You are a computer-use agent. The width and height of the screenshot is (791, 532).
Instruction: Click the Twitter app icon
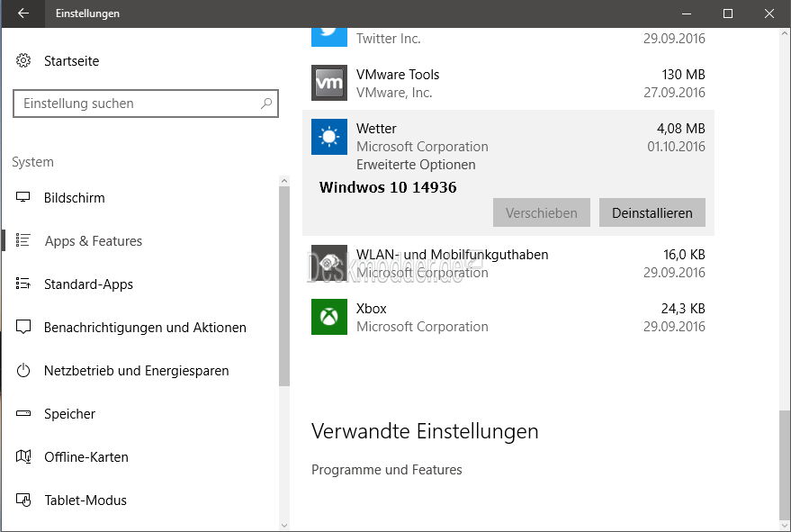pos(329,36)
